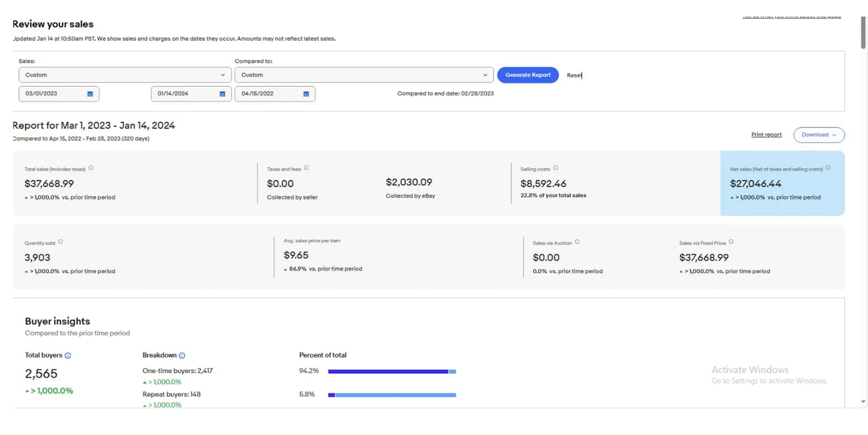Screen dimensions: 868x435
Task: Click info icon next to Total buyers
Action: pyautogui.click(x=68, y=356)
